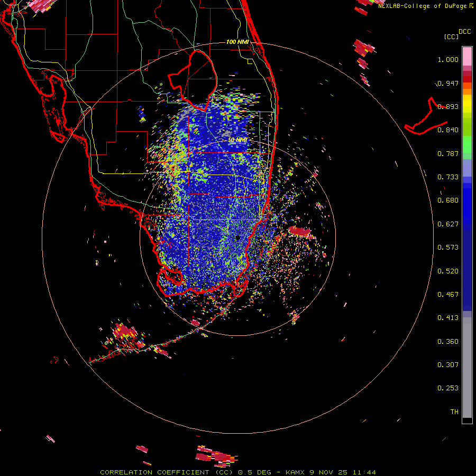Click the 0.893 scale value

448,106
